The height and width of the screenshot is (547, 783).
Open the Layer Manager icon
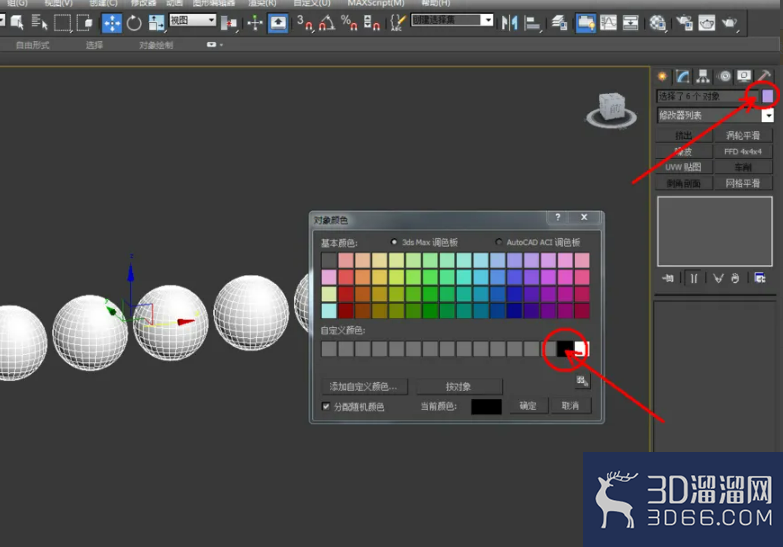559,23
